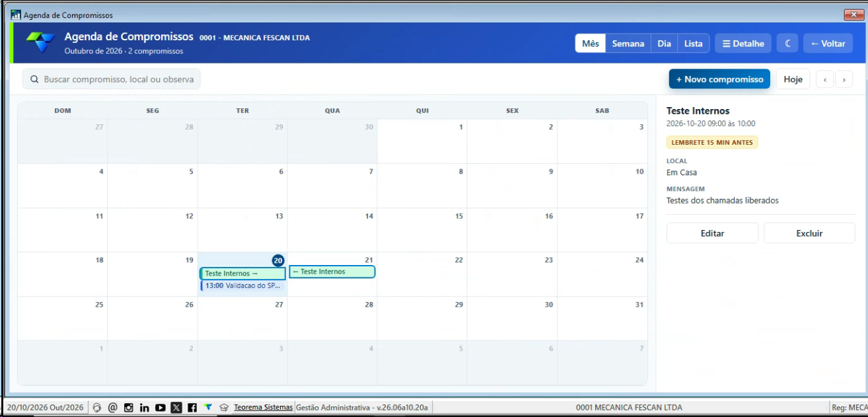Toggle the Detalhe panel button
Image resolution: width=868 pixels, height=417 pixels.
(743, 44)
